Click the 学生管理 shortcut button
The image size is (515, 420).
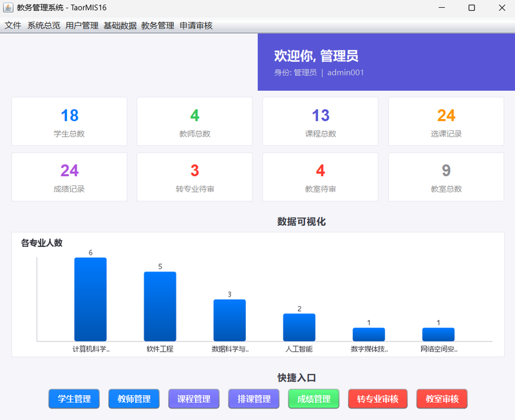coord(74,399)
